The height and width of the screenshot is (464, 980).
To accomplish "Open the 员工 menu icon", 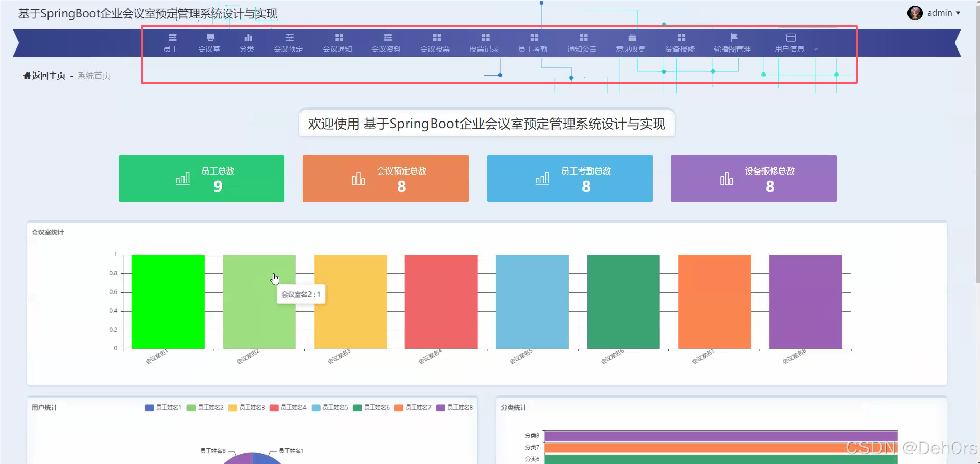I will [x=172, y=37].
